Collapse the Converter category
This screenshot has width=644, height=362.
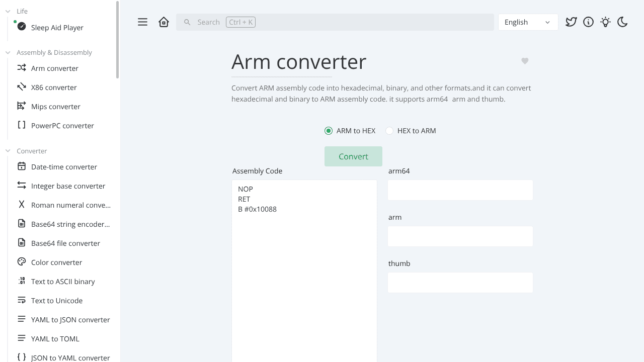(8, 151)
